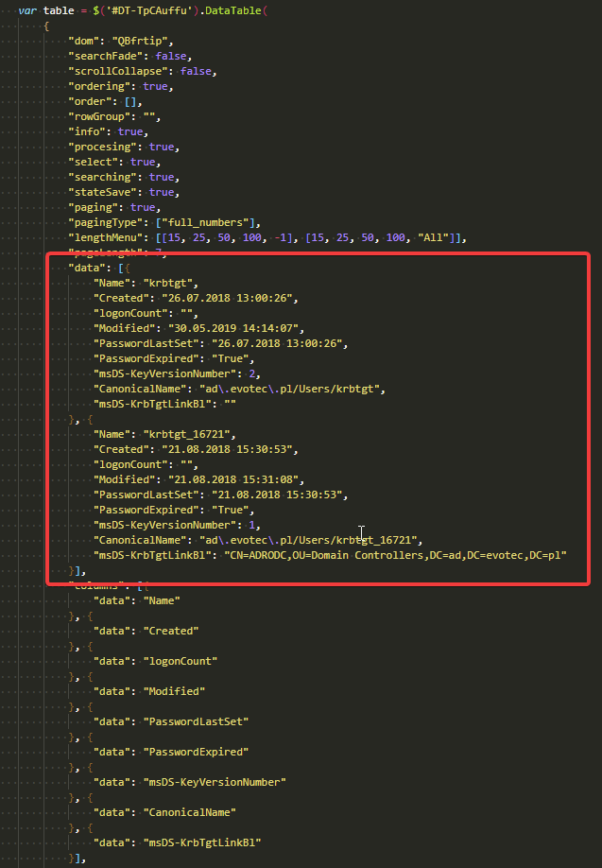Click the false value after searchFade
This screenshot has height=868, width=602.
click(170, 56)
